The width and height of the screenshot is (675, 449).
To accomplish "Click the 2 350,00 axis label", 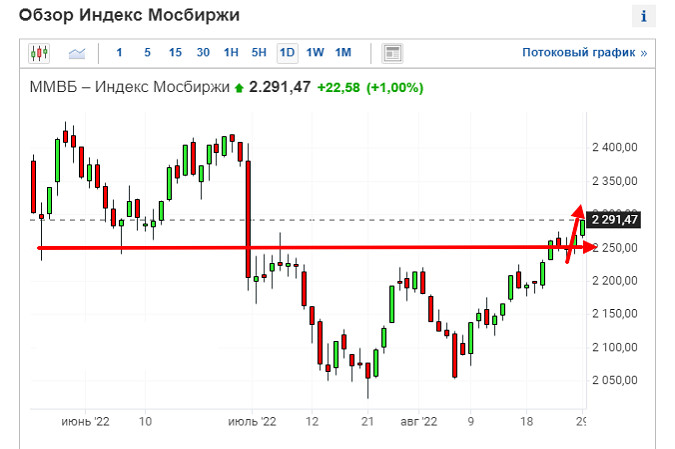I will [615, 181].
